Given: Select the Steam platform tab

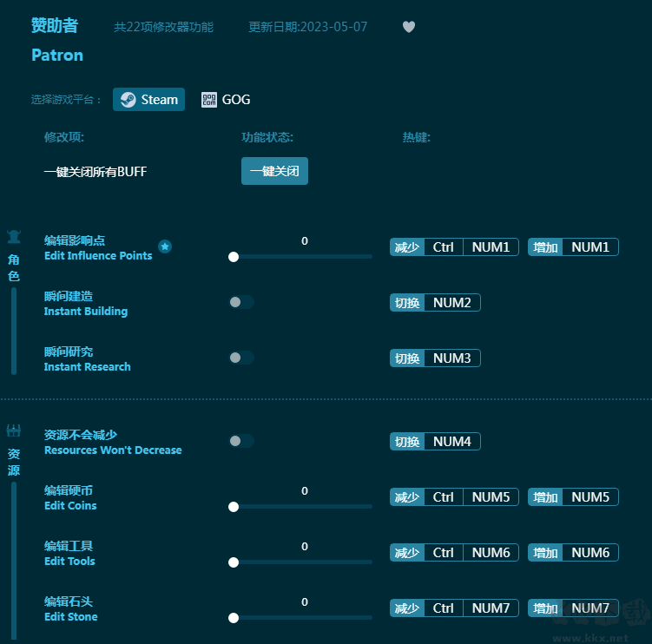Looking at the screenshot, I should point(148,100).
